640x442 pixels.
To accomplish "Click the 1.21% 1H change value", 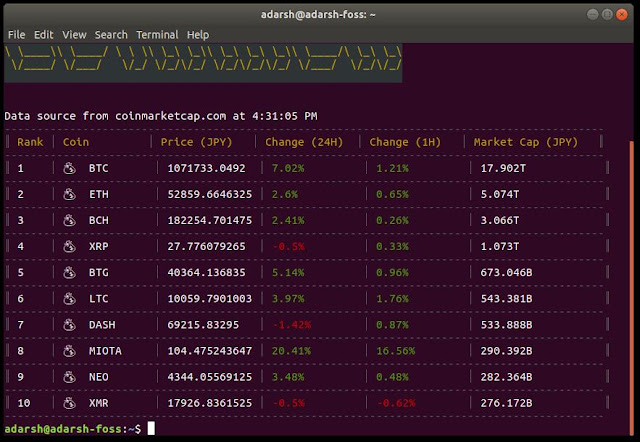I will pyautogui.click(x=392, y=168).
